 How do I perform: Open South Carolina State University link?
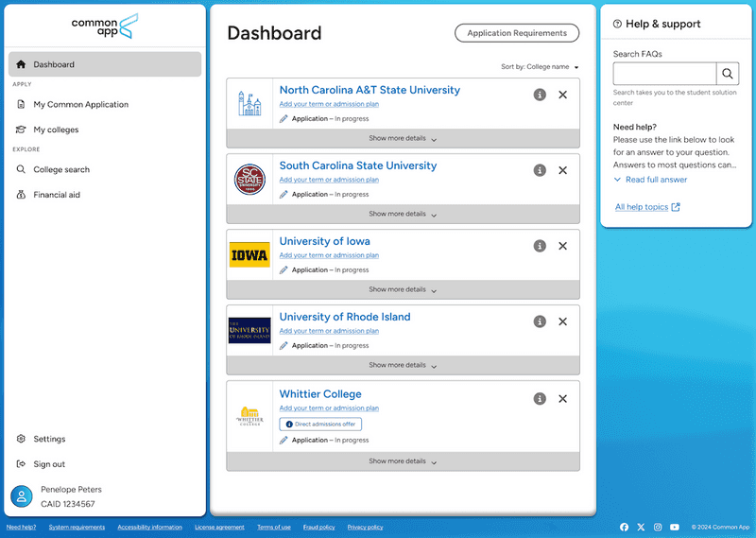pyautogui.click(x=358, y=165)
